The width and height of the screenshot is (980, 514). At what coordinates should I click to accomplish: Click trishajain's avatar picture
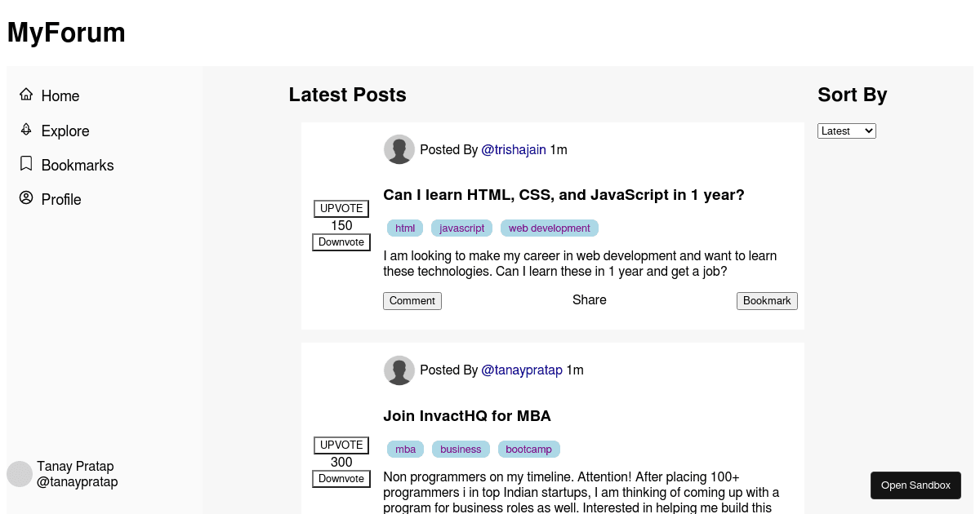tap(399, 149)
